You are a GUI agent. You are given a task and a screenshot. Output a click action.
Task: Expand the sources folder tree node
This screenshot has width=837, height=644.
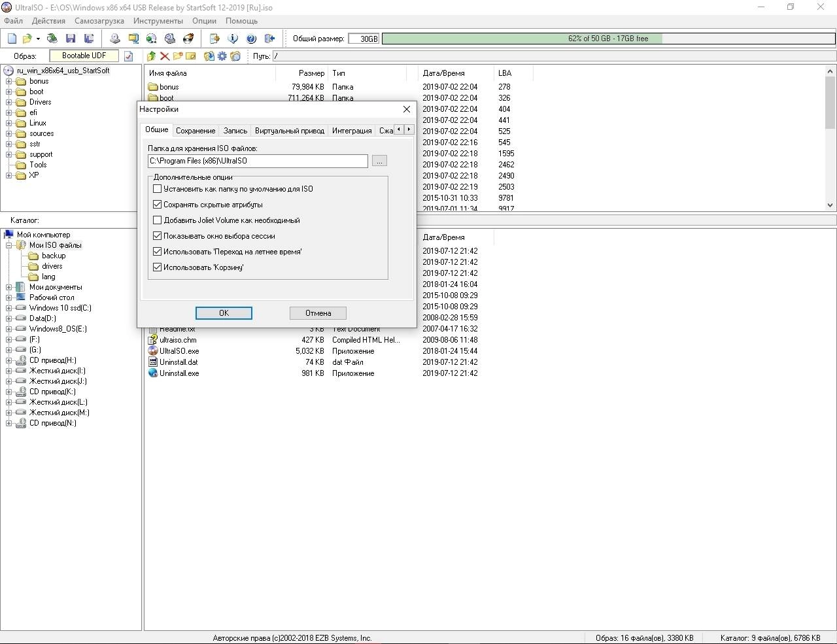(x=9, y=134)
